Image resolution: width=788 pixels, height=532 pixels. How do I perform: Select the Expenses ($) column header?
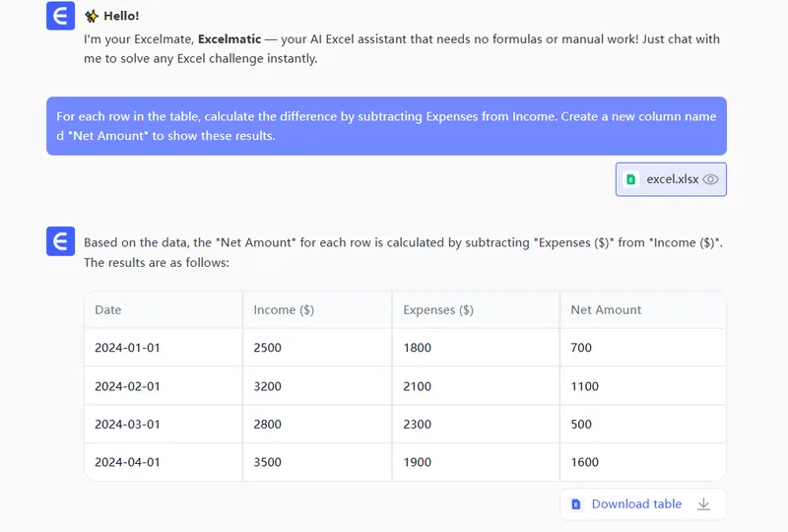coord(438,309)
